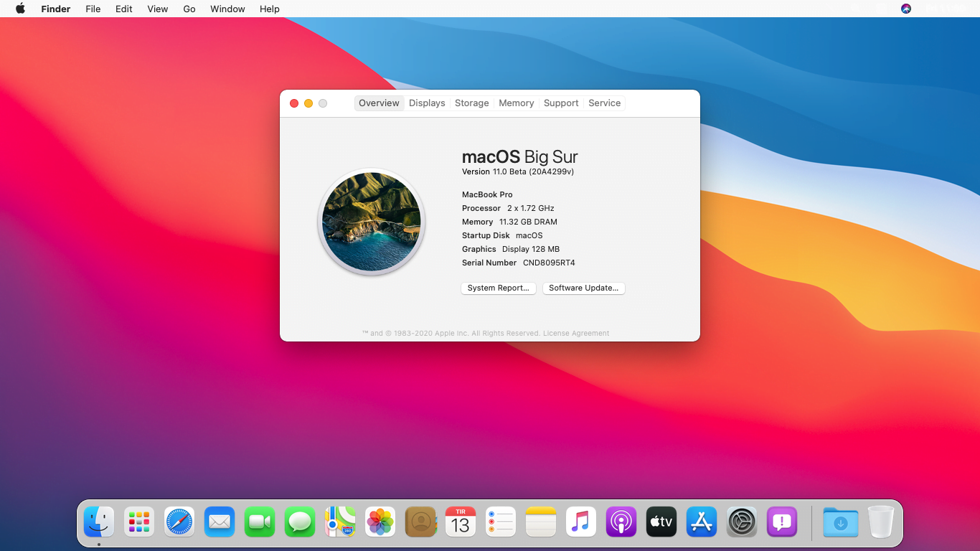Click the 2 x 1.72 GHz processor value
Screen dimensions: 980x551
pos(530,208)
